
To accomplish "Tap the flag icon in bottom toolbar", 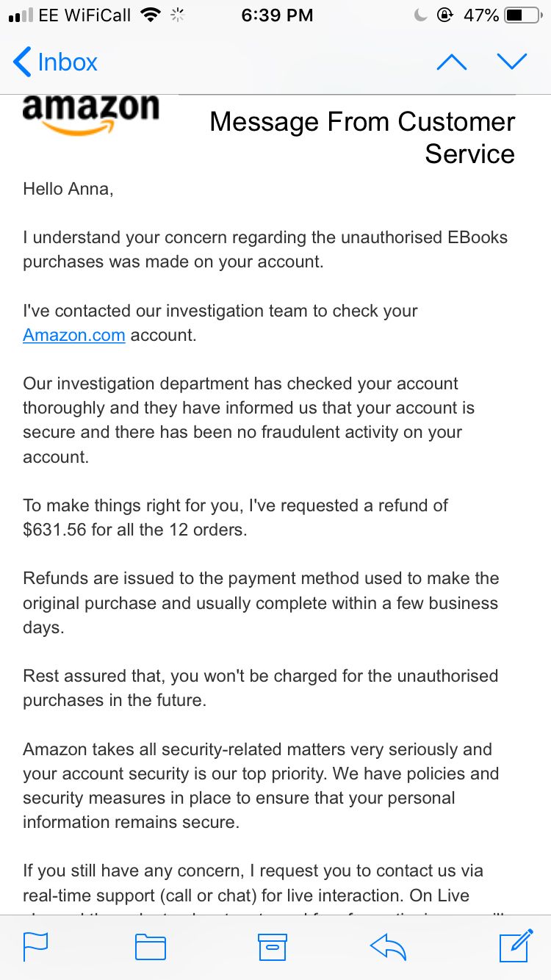I will tap(35, 947).
